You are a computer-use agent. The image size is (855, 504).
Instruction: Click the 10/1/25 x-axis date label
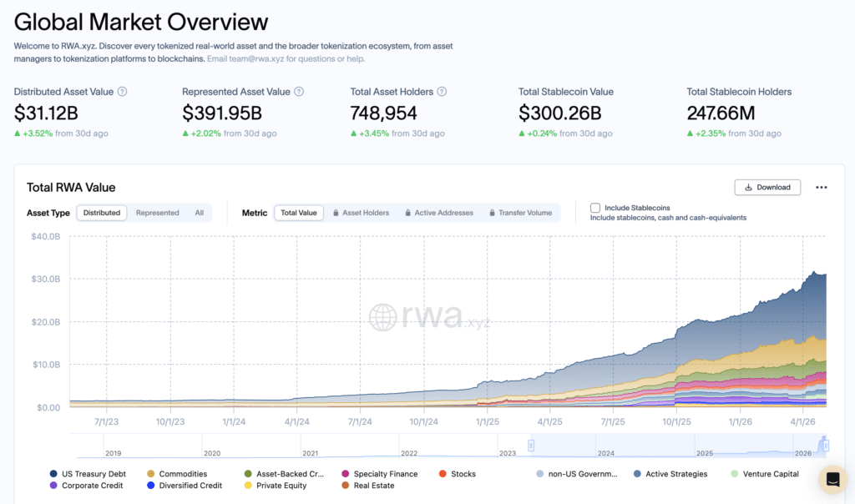click(x=676, y=421)
